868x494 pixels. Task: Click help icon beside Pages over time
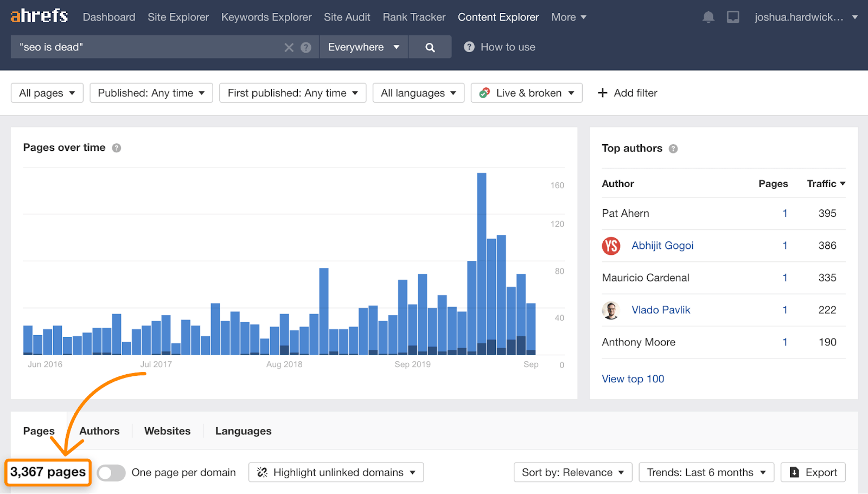[x=117, y=148]
